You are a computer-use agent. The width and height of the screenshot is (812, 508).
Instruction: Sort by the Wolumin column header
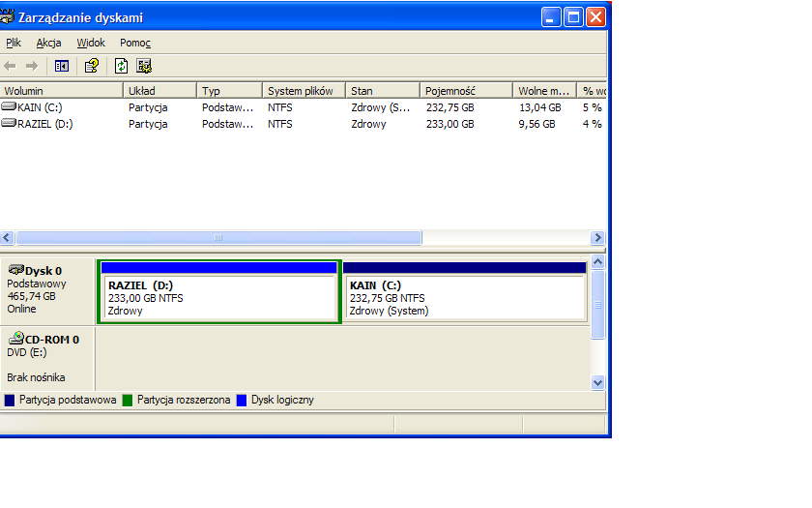(62, 91)
